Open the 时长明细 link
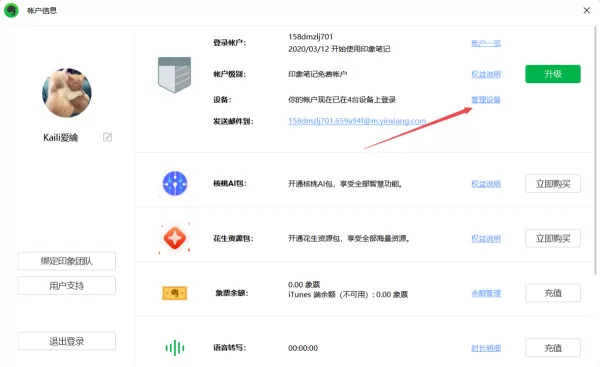 [486, 348]
